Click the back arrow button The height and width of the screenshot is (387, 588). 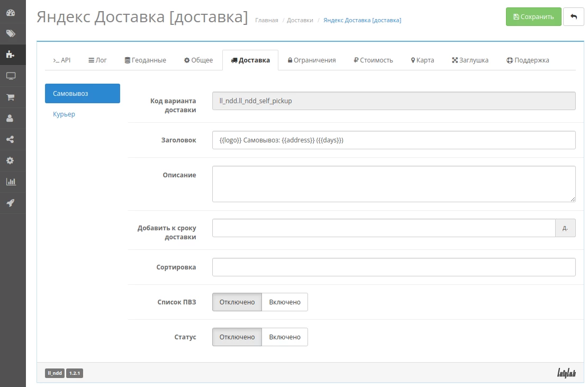573,16
